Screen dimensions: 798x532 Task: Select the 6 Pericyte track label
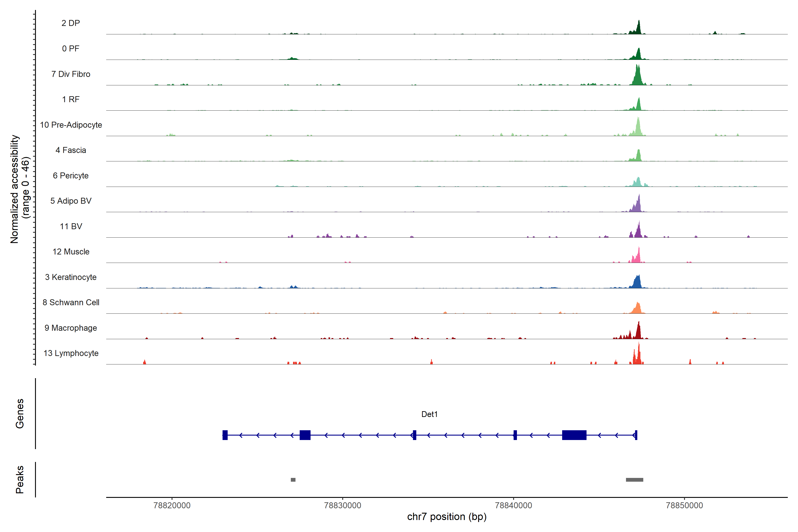tap(70, 175)
